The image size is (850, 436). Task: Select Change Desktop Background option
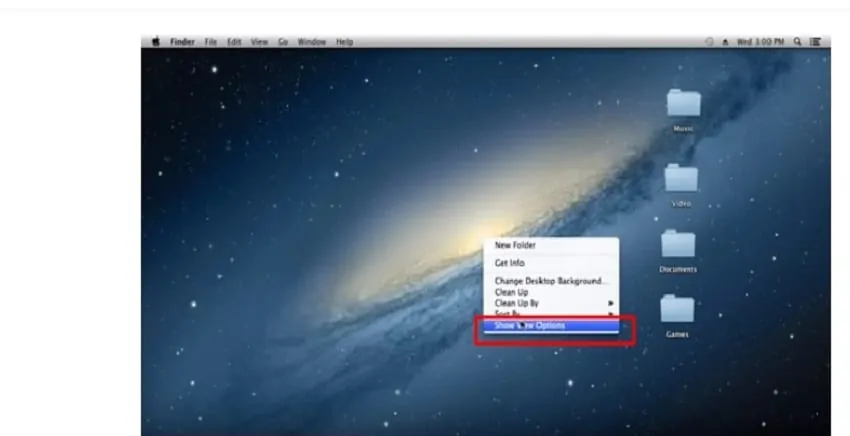[x=551, y=281]
